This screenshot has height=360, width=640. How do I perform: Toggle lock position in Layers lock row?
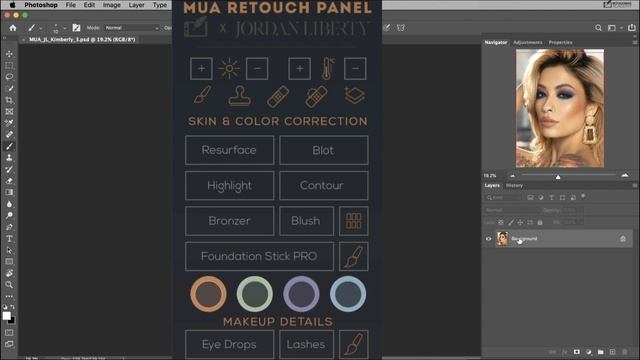(x=520, y=222)
